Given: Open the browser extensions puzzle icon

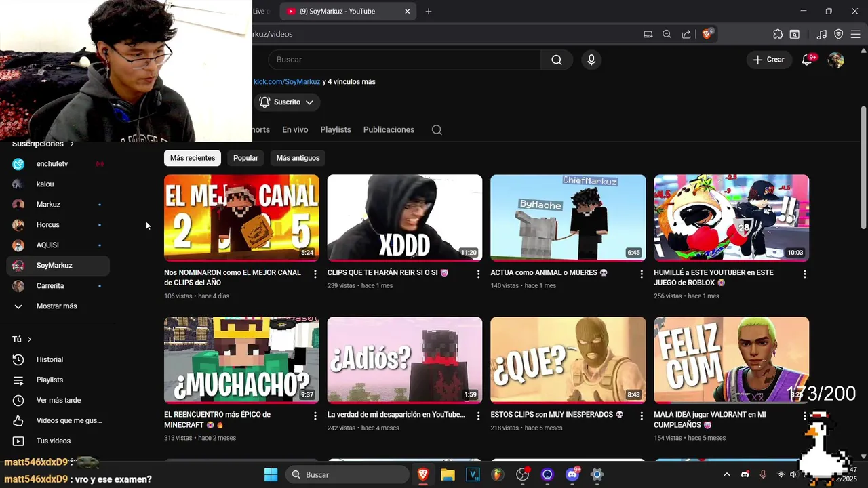Looking at the screenshot, I should (x=778, y=34).
